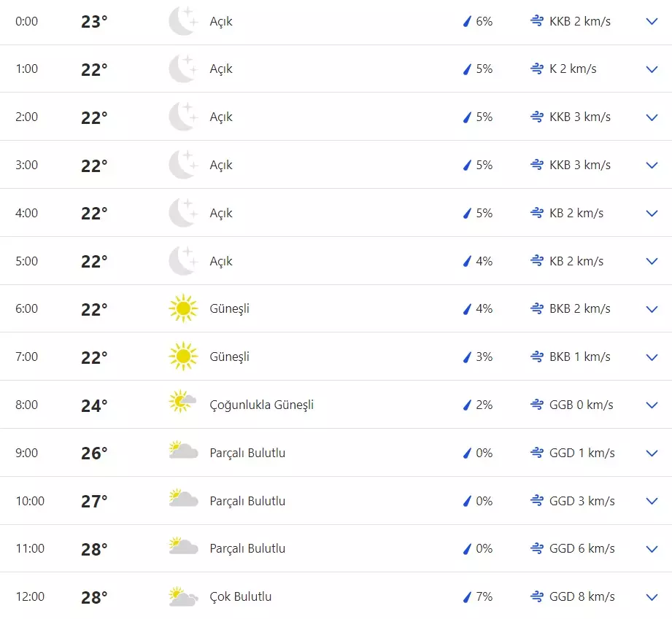Click the very cloudy icon at 12:00
Screen dimensions: 672x619
pyautogui.click(x=182, y=596)
